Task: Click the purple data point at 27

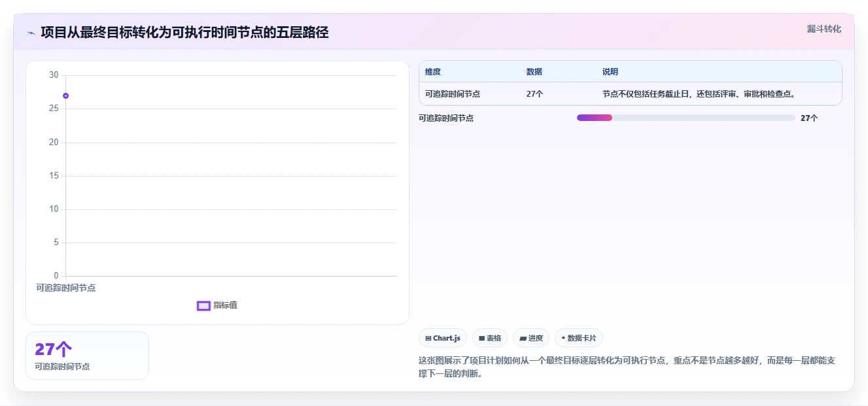Action: 65,96
